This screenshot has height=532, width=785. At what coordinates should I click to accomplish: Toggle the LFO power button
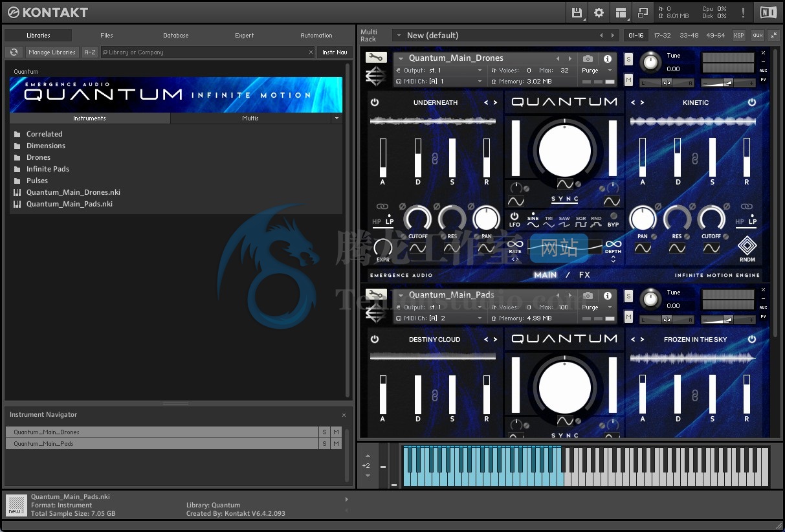tap(514, 216)
